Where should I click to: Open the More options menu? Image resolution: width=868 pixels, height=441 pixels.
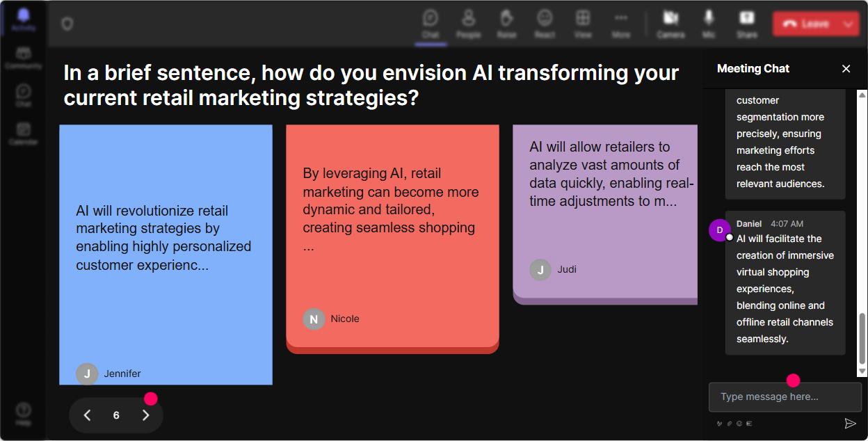click(621, 24)
